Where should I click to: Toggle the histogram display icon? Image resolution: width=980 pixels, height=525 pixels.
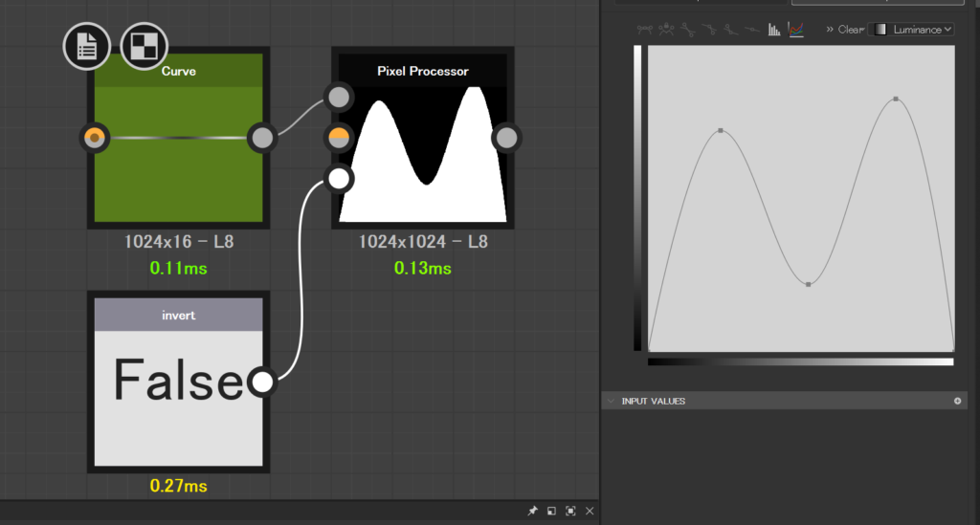(773, 30)
